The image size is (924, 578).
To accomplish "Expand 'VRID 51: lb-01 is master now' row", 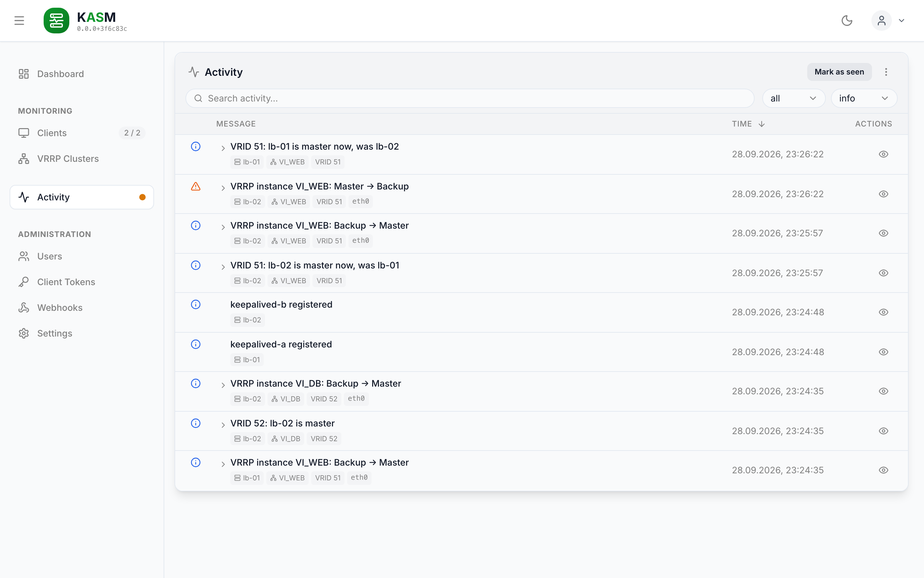I will pyautogui.click(x=223, y=148).
